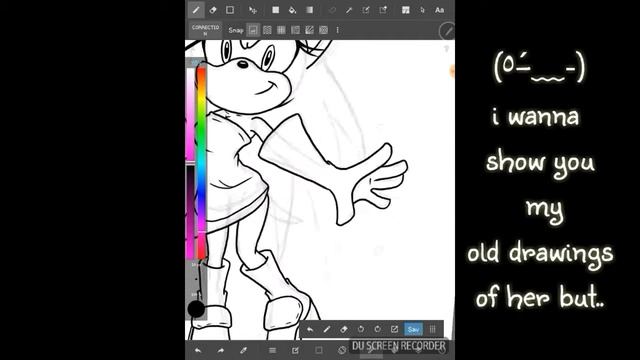Image resolution: width=640 pixels, height=360 pixels.
Task: Select brush in floating shortcut bar
Action: 327,329
